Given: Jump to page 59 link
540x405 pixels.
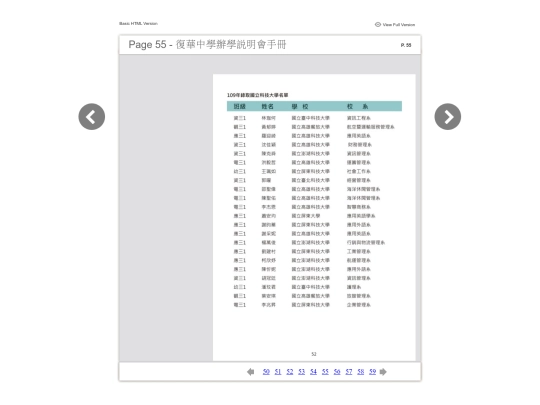Looking at the screenshot, I should tap(372, 372).
